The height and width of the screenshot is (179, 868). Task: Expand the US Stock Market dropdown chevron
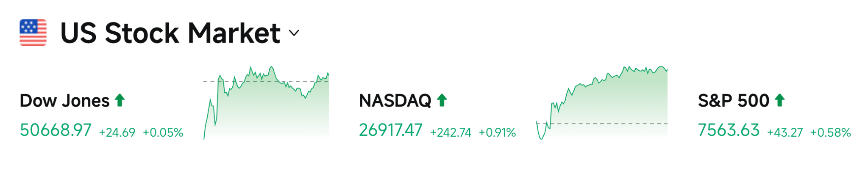pos(294,33)
